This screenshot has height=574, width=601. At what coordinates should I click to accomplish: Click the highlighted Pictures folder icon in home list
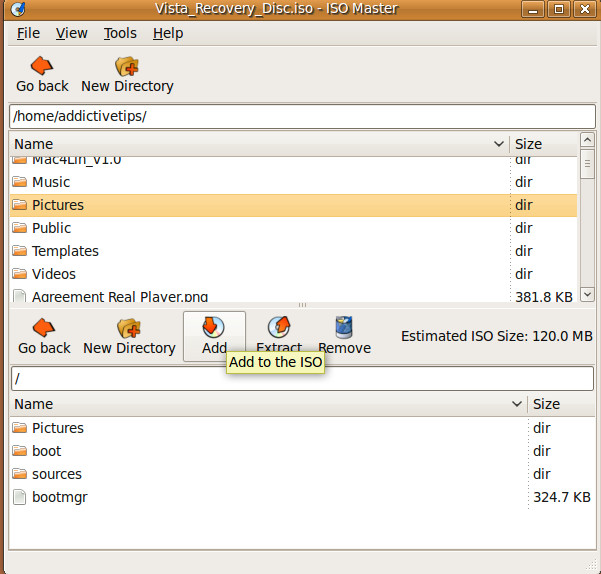(19, 205)
